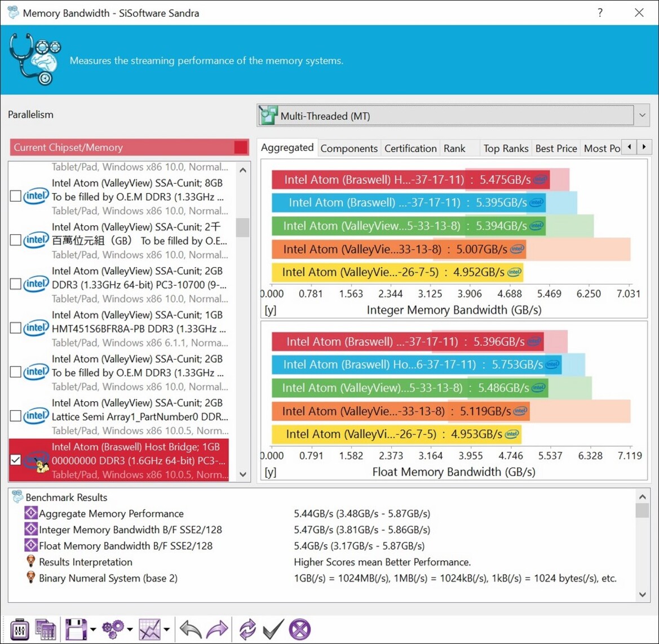Click the red swatch beside Current Chipset/Memory
659x644 pixels.
[241, 147]
